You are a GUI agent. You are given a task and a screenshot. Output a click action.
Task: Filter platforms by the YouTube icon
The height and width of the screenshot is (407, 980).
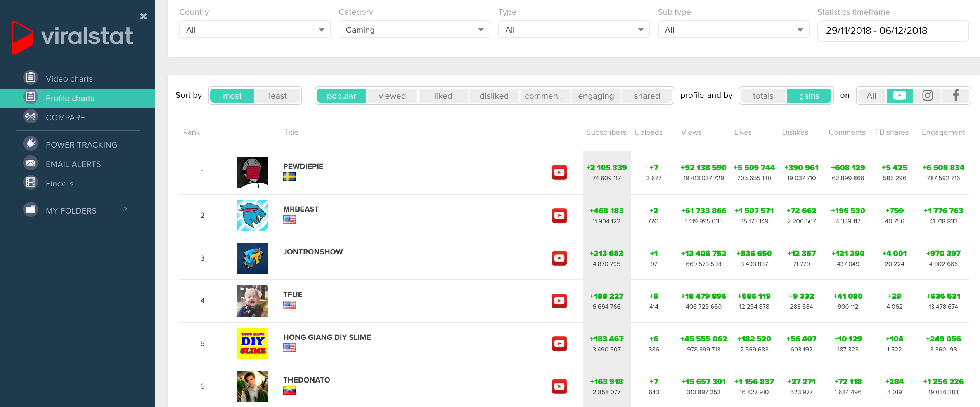[899, 96]
